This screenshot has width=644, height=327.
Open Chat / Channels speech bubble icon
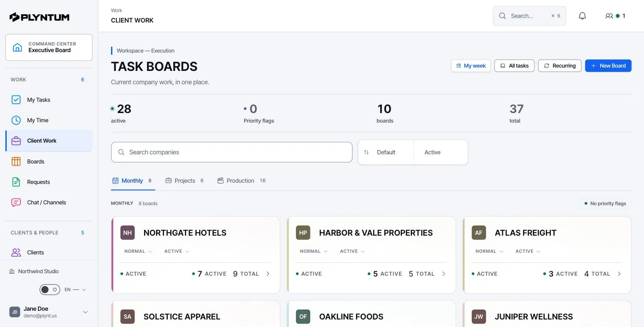pos(16,202)
